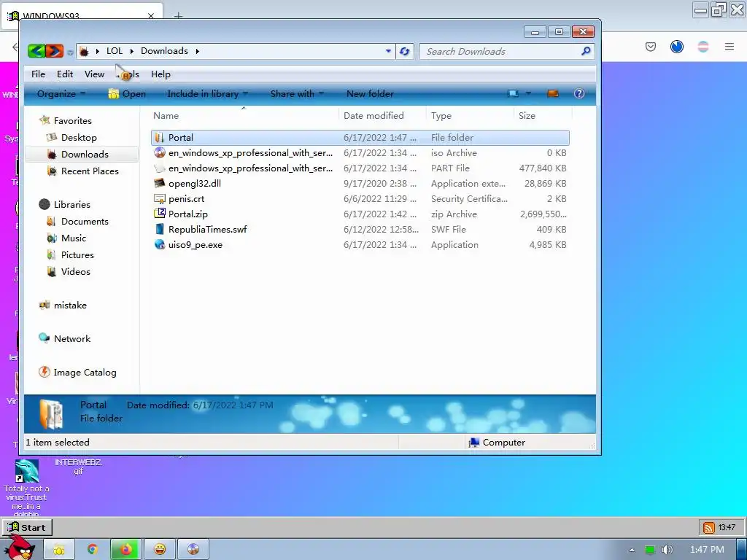This screenshot has width=747, height=560.
Task: Expand the Organize dropdown
Action: point(61,94)
